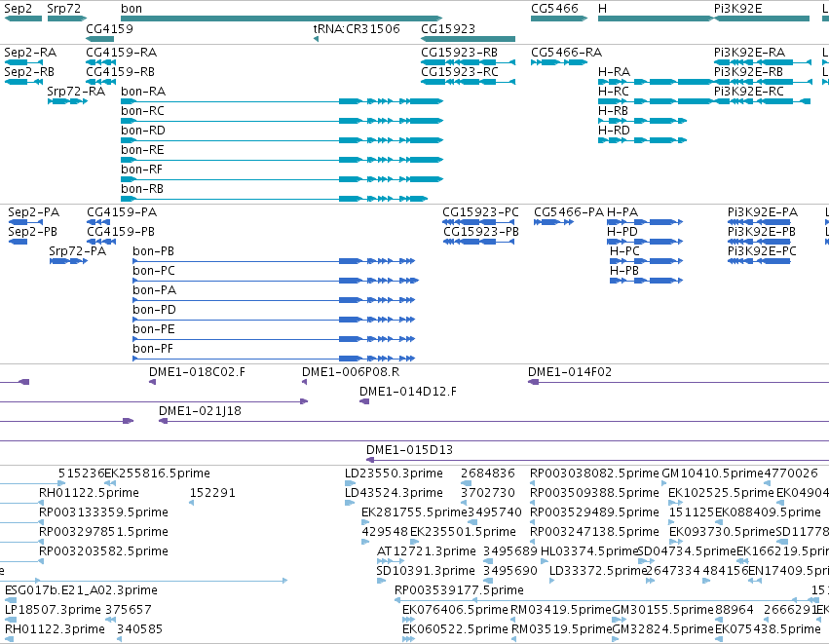829x644 pixels.
Task: Click the Sep2 gene label
Action: pos(18,9)
